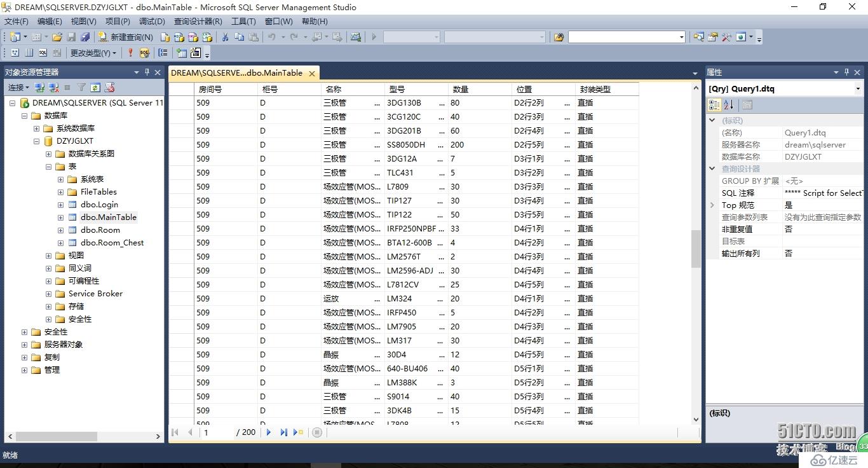This screenshot has height=468, width=868.
Task: Open the 查询设计器(R) menu
Action: pyautogui.click(x=198, y=21)
